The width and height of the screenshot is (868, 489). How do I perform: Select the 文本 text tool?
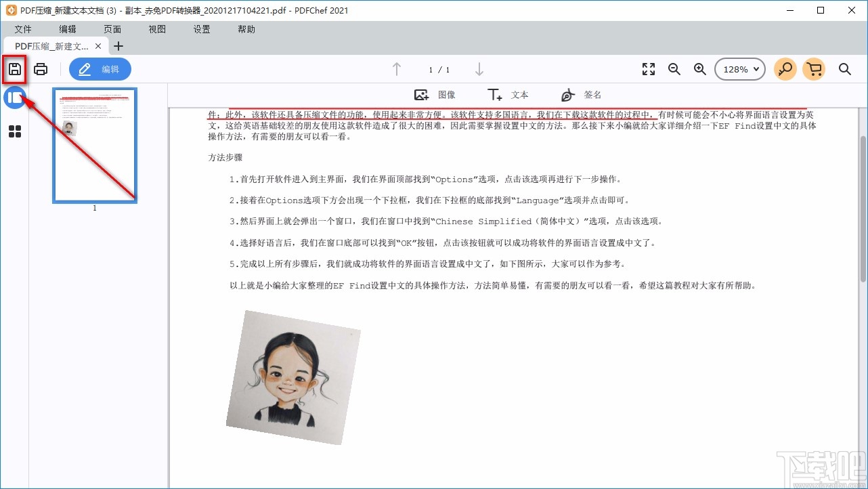click(x=508, y=94)
